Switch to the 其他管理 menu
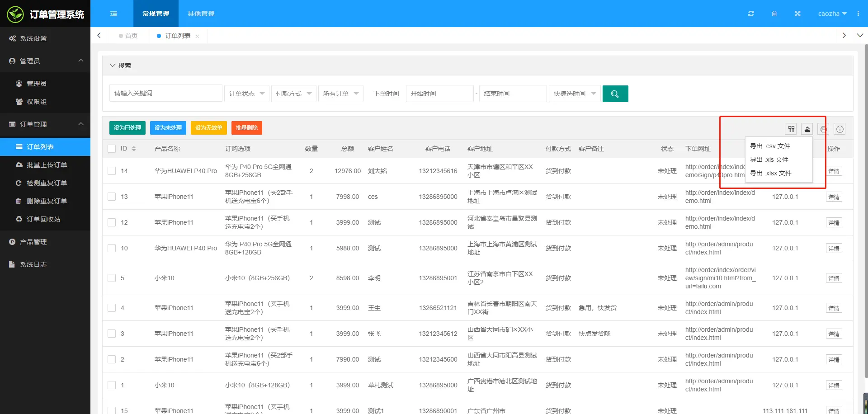Screen dimensions: 868x414 click(x=200, y=14)
